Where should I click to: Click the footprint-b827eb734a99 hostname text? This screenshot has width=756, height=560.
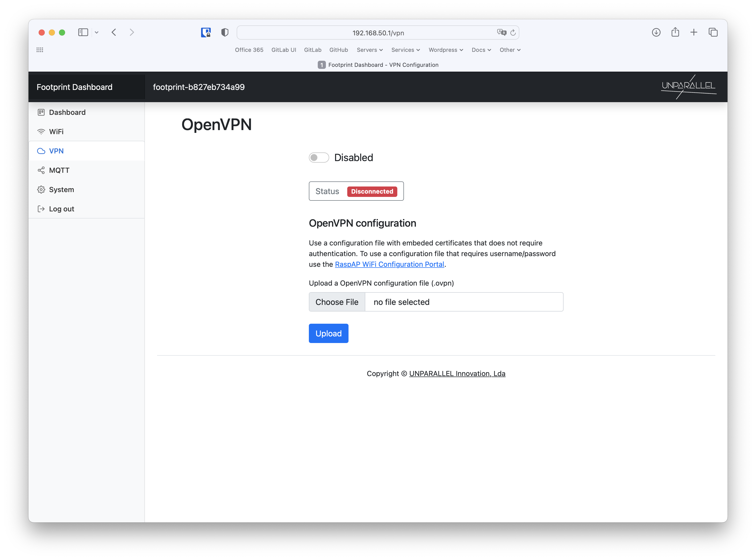(199, 87)
